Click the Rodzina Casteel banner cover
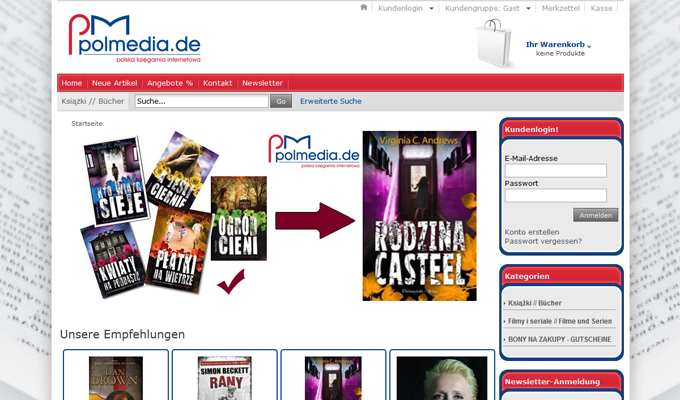 point(419,216)
